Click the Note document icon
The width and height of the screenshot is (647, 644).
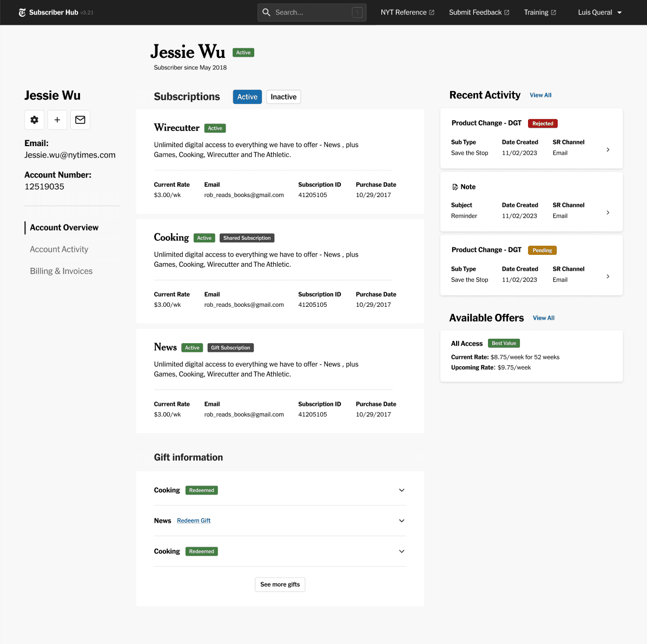click(x=455, y=187)
